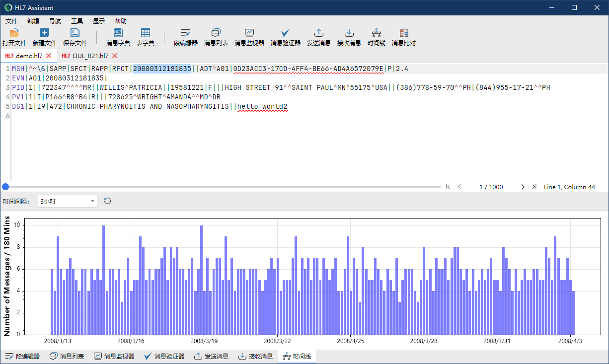Open the 消息列表 toolbar icon at top
The image size is (609, 364).
(216, 33)
